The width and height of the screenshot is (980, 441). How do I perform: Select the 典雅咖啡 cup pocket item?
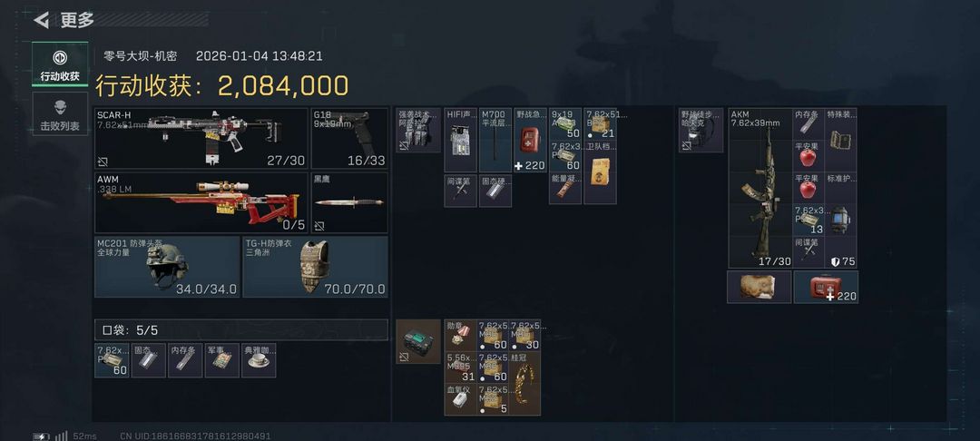point(258,360)
